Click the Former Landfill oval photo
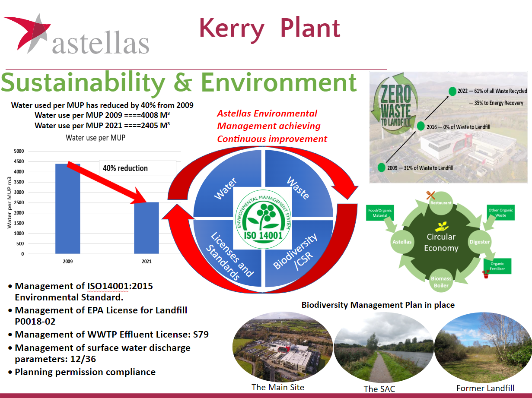The height and width of the screenshot is (398, 532). tap(484, 347)
